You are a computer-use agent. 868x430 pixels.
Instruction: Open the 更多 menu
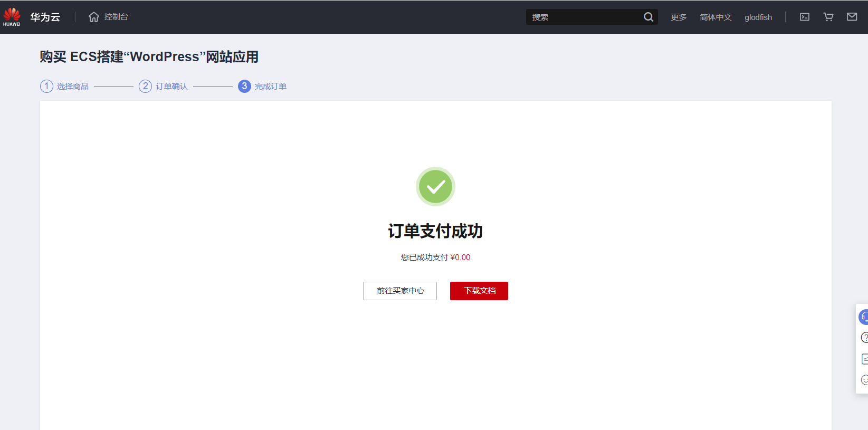coord(679,17)
